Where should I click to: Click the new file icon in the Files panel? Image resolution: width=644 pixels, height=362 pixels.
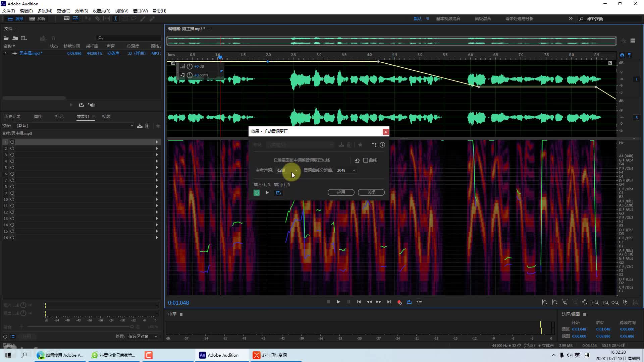24,38
